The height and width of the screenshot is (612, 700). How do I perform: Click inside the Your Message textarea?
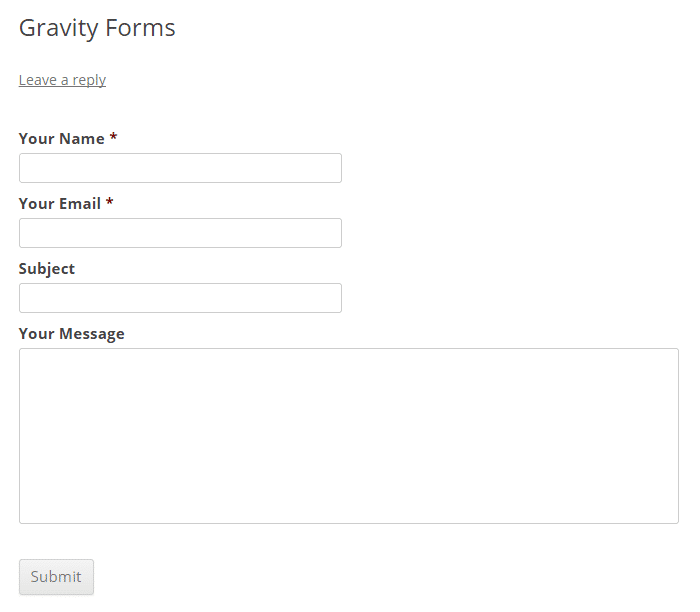point(349,436)
